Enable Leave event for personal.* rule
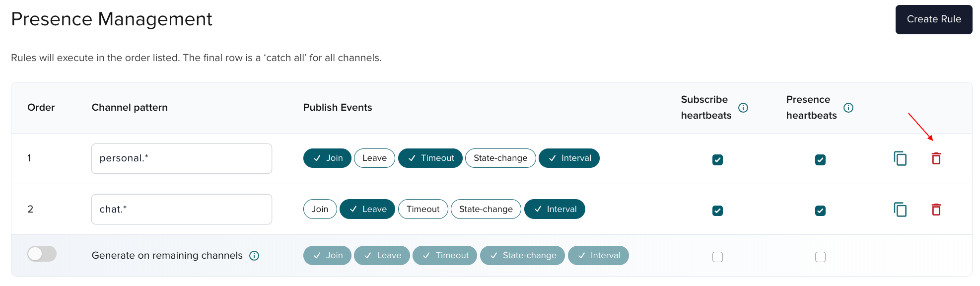 click(x=374, y=158)
